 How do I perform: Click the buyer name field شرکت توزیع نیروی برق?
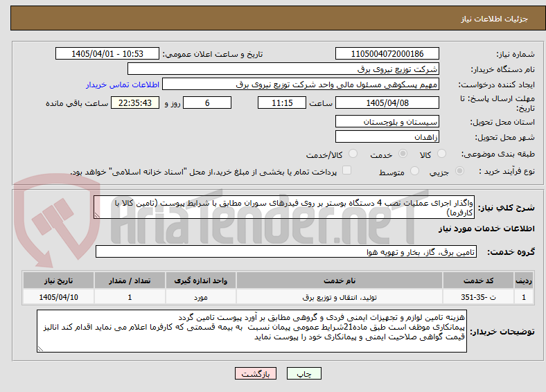pos(283,69)
